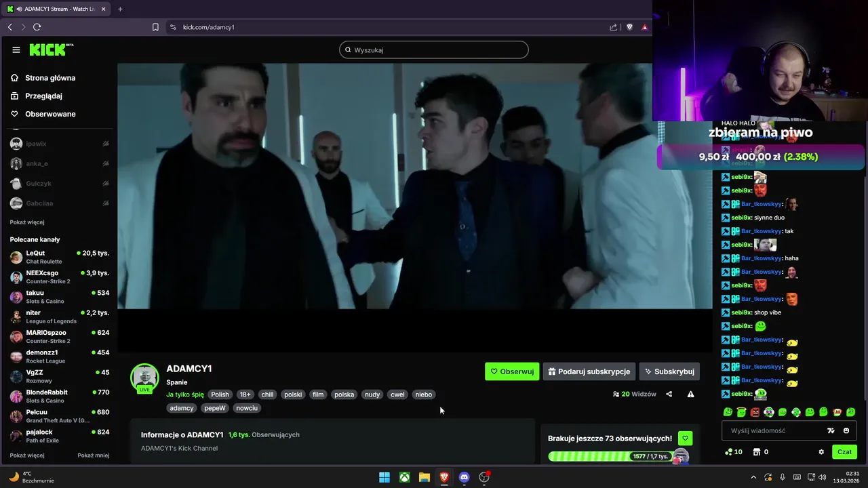868x488 pixels.
Task: Click the Brave browser taskbar icon
Action: point(444,477)
